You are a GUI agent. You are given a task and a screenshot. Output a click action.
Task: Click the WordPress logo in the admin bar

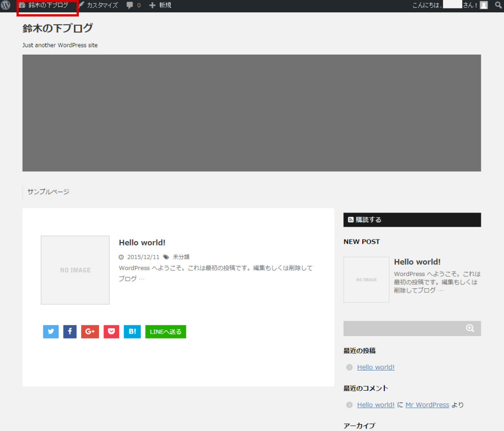pos(5,5)
